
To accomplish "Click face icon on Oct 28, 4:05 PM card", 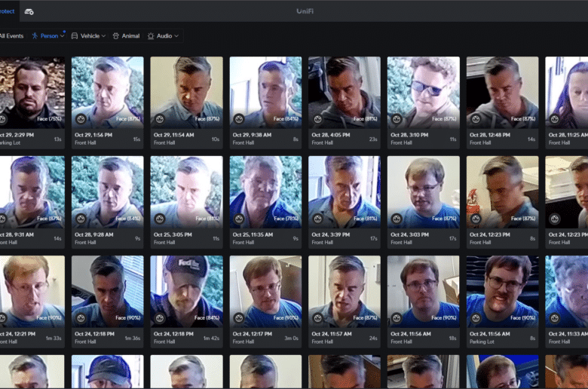I will tap(317, 119).
